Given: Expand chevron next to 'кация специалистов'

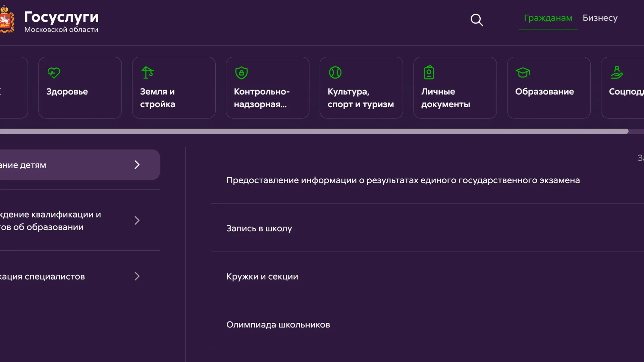Looking at the screenshot, I should pyautogui.click(x=137, y=276).
